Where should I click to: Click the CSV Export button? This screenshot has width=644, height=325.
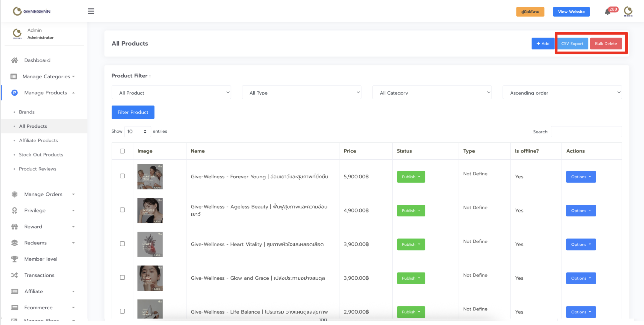point(572,43)
